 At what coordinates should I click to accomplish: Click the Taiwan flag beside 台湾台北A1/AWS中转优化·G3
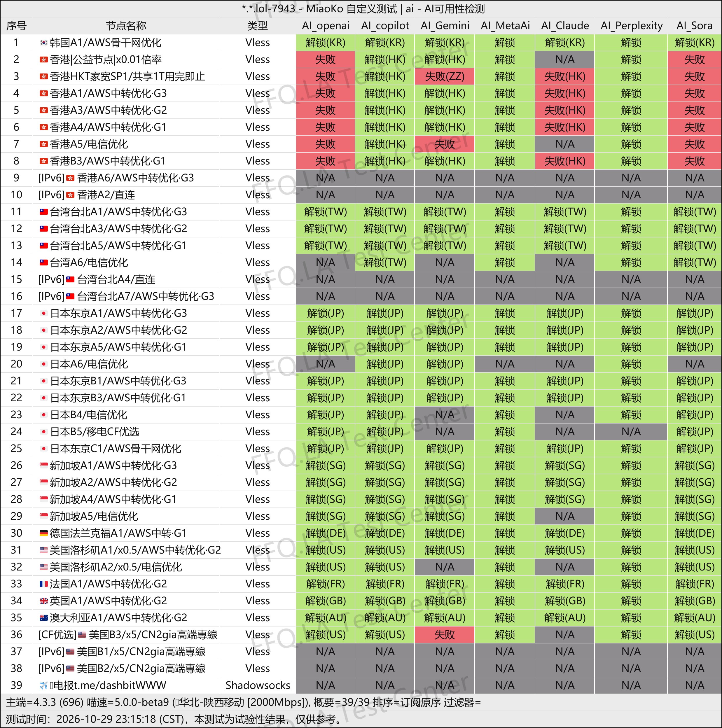click(x=44, y=212)
